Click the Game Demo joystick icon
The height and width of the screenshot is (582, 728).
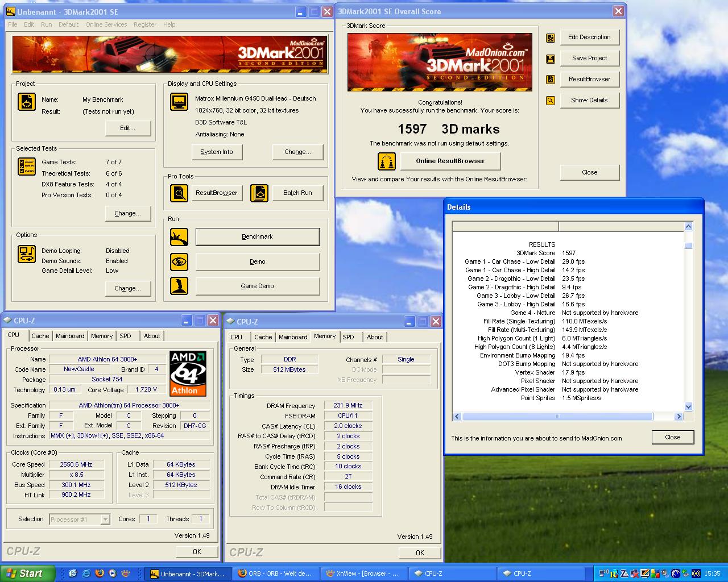(179, 286)
